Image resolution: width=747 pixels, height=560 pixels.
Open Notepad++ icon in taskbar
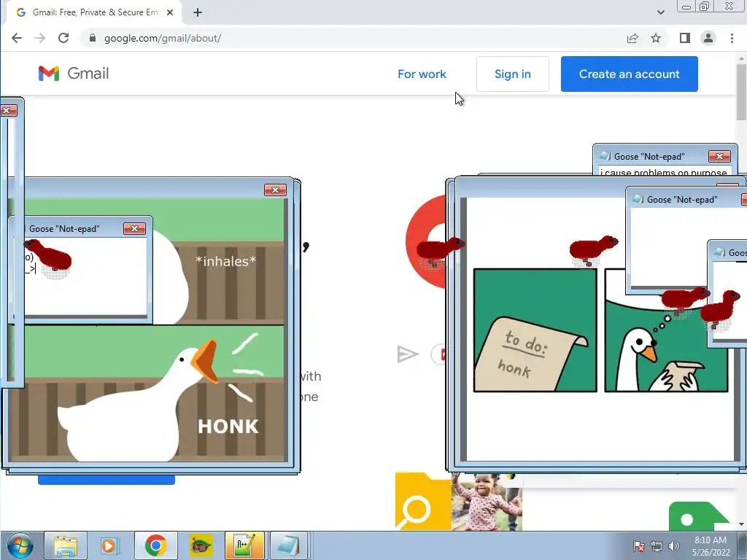click(x=244, y=545)
